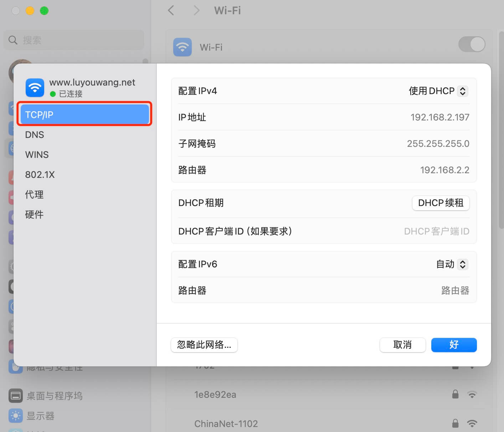This screenshot has width=504, height=432.
Task: Click the Wi-Fi signal icon beside 1e8e92ea
Action: click(473, 395)
